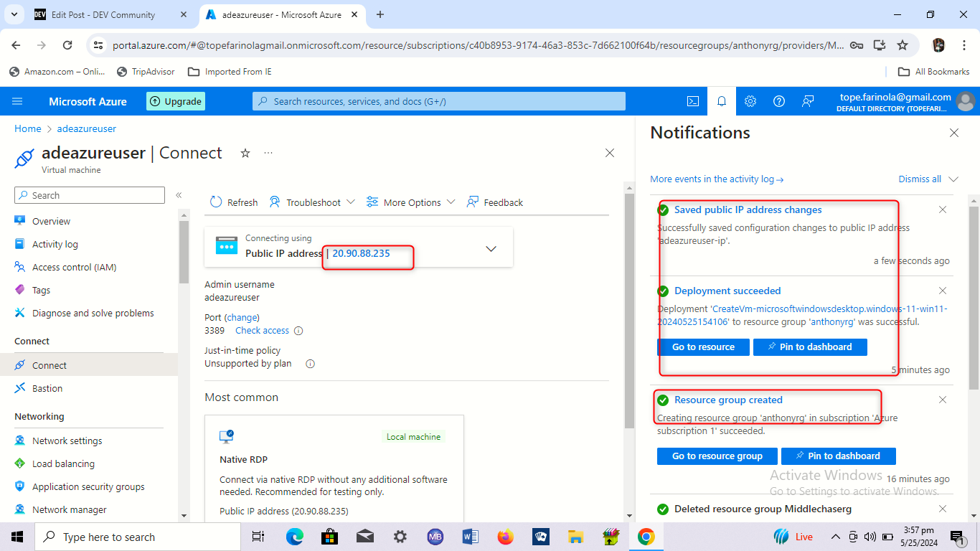Open Help question mark icon
Screen dimensions: 980x551
pos(779,101)
